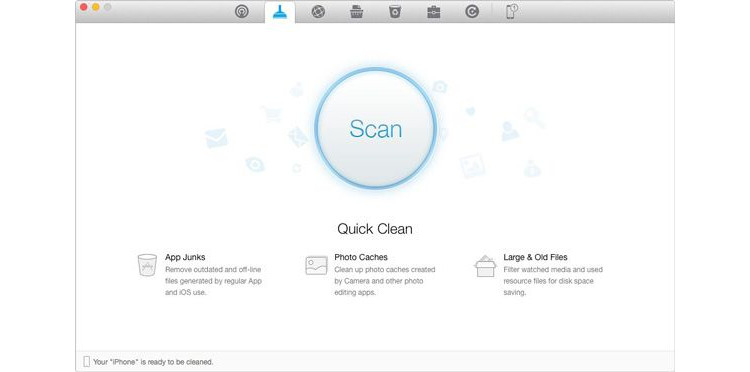Select the Photo Caches heading
The image size is (750, 372).
[x=361, y=257]
